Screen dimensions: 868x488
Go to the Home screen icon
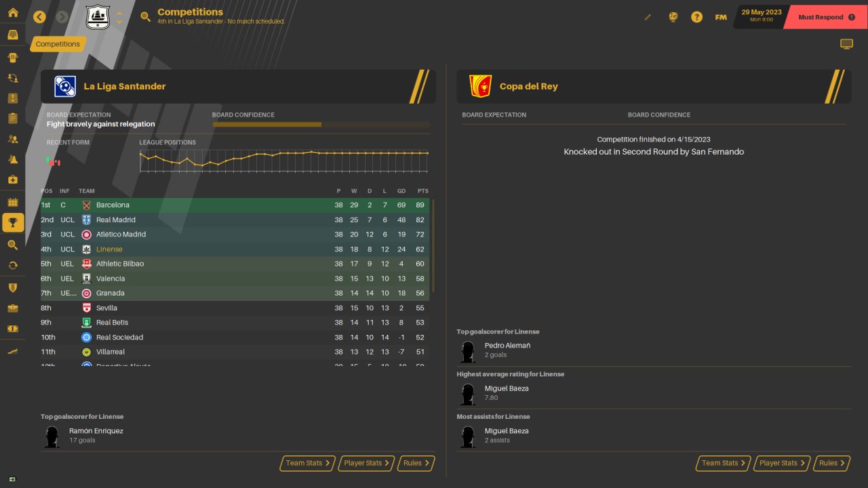pyautogui.click(x=12, y=12)
